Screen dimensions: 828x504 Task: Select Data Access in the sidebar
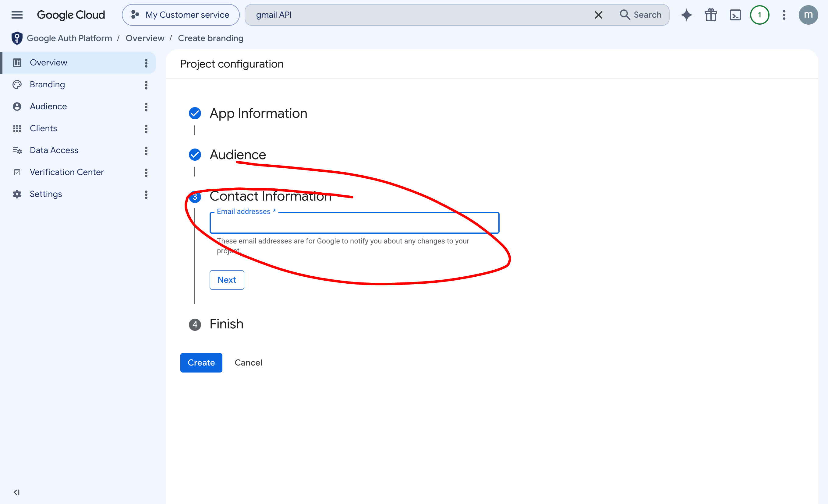click(x=78, y=150)
